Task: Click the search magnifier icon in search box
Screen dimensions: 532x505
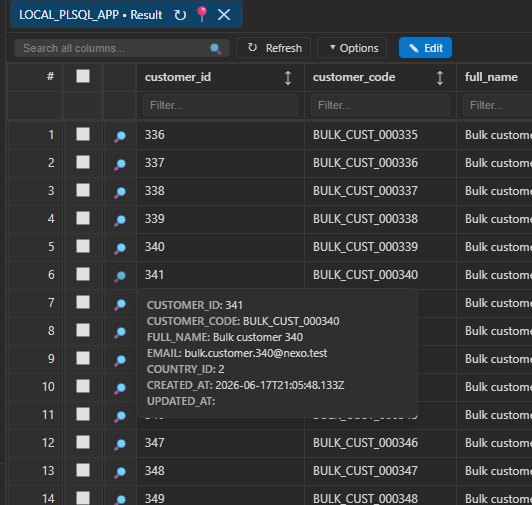Action: click(216, 49)
